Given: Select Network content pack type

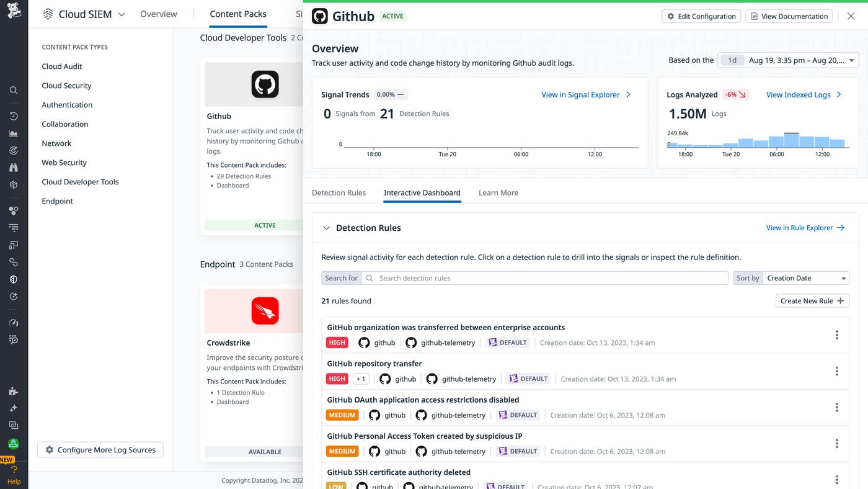Looking at the screenshot, I should pyautogui.click(x=56, y=143).
